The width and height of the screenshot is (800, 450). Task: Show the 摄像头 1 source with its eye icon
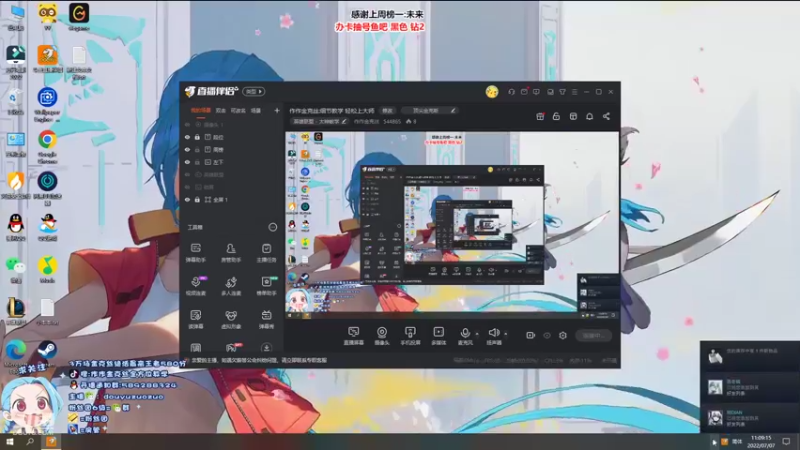pyautogui.click(x=187, y=124)
